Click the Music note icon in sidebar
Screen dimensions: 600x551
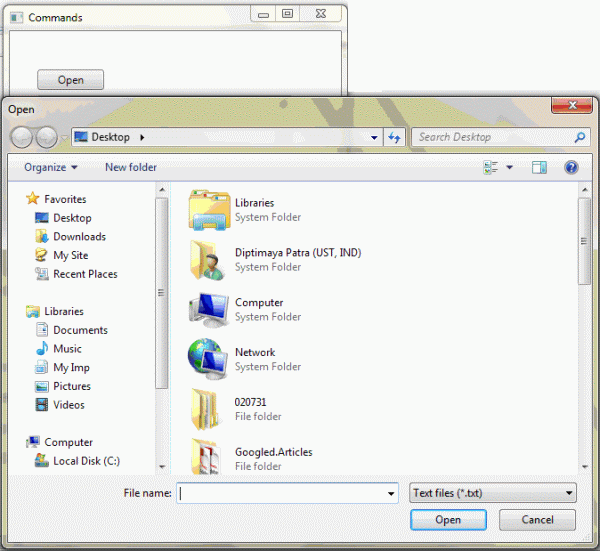click(41, 348)
